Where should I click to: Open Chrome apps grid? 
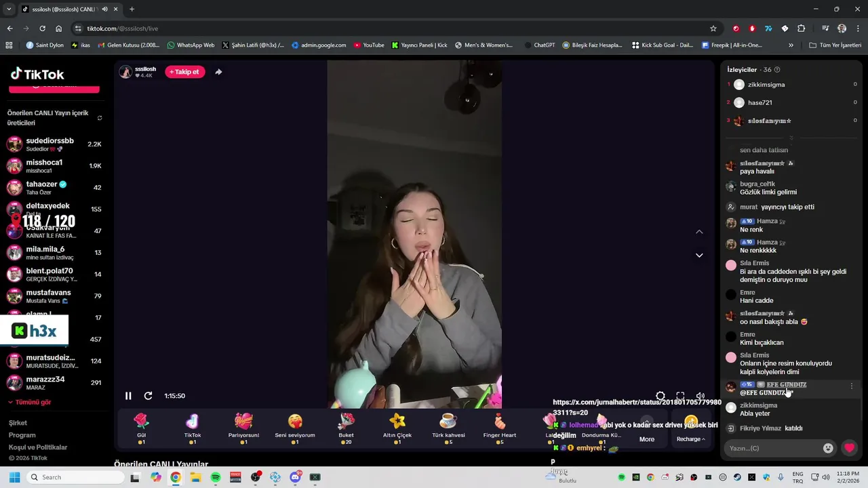(9, 45)
